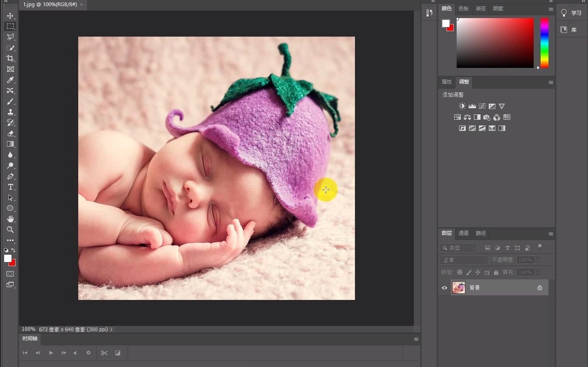Image resolution: width=588 pixels, height=367 pixels.
Task: Turn layer filtering on or off switch
Action: [x=540, y=247]
